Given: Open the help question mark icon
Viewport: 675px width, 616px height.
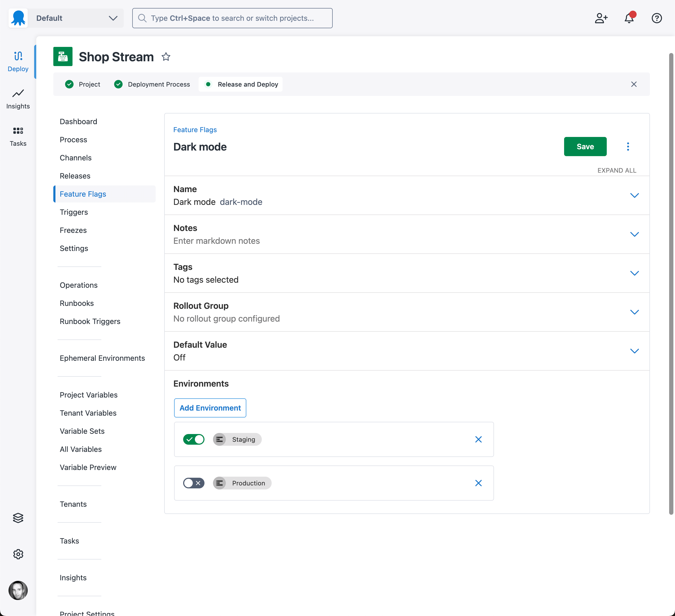Looking at the screenshot, I should click(657, 18).
